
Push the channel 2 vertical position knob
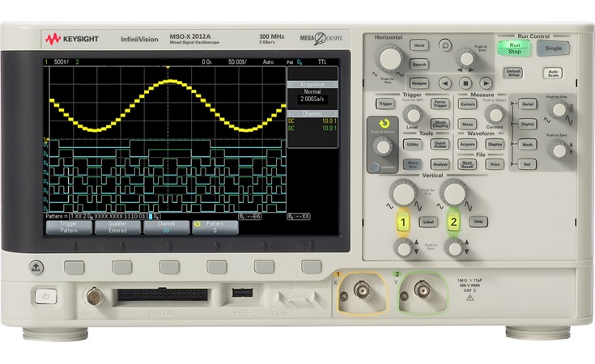click(454, 248)
